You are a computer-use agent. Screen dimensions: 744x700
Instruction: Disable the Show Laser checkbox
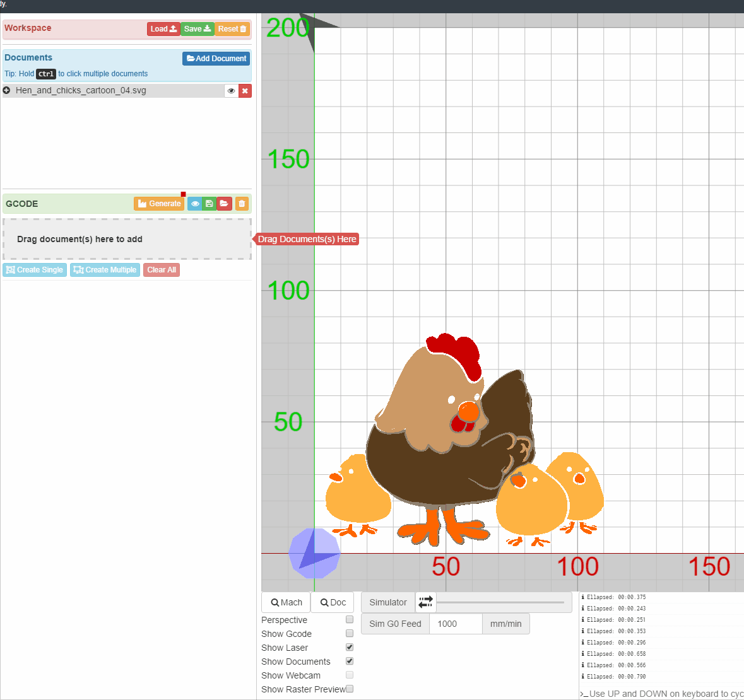click(x=350, y=647)
